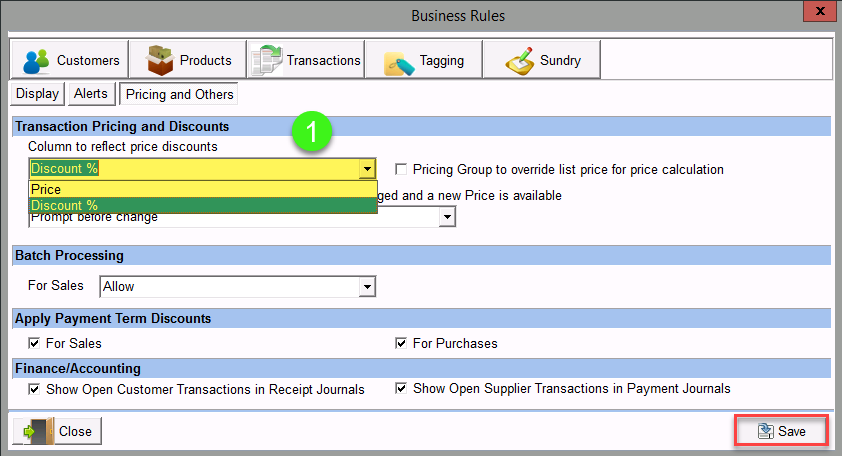This screenshot has height=456, width=842.
Task: Uncheck For Purchases payment term discount
Action: point(402,343)
